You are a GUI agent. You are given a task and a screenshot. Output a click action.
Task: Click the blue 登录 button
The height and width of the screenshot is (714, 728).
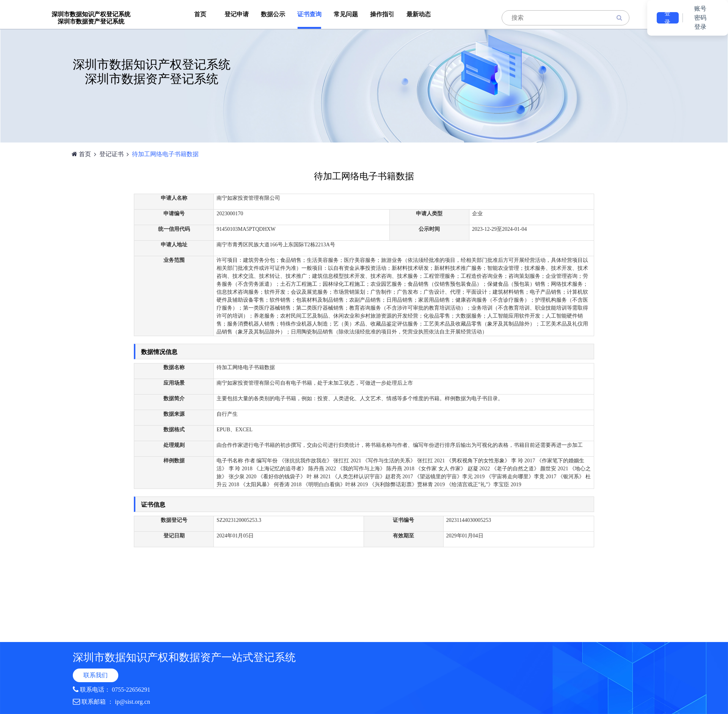coord(667,18)
